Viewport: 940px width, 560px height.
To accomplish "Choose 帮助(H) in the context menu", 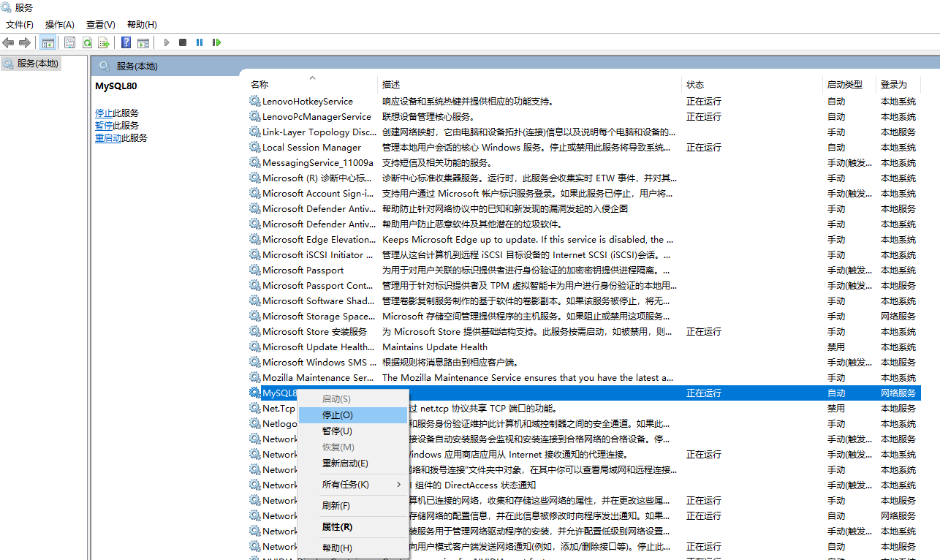I will 352,548.
